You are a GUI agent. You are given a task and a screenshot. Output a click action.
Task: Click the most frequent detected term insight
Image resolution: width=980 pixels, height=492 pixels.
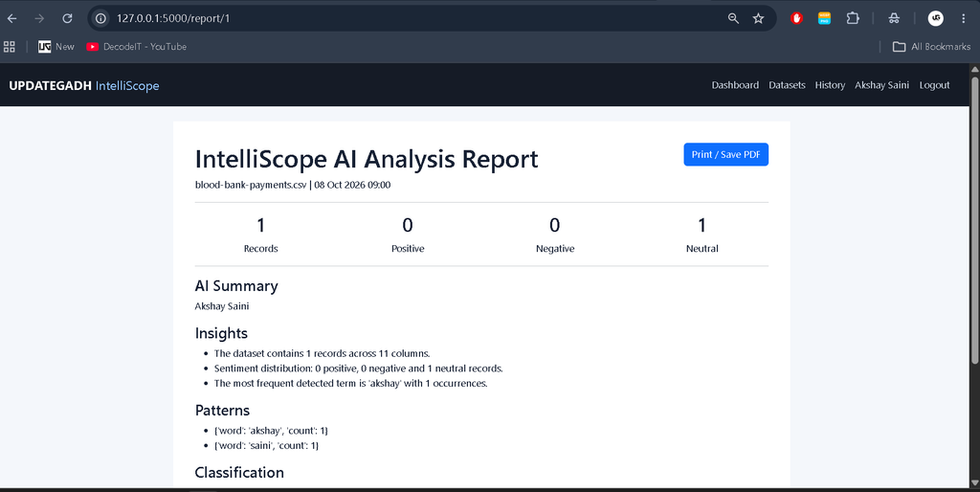tap(350, 383)
